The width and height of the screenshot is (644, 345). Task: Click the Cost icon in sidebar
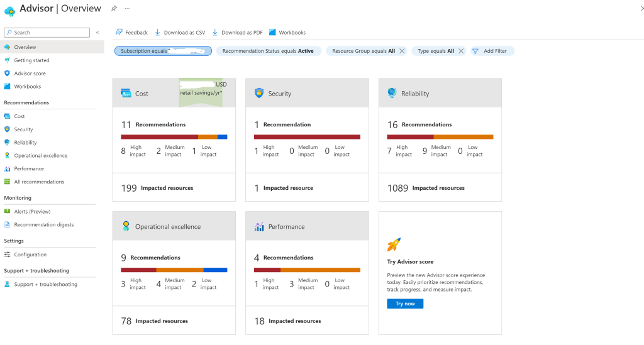[7, 116]
